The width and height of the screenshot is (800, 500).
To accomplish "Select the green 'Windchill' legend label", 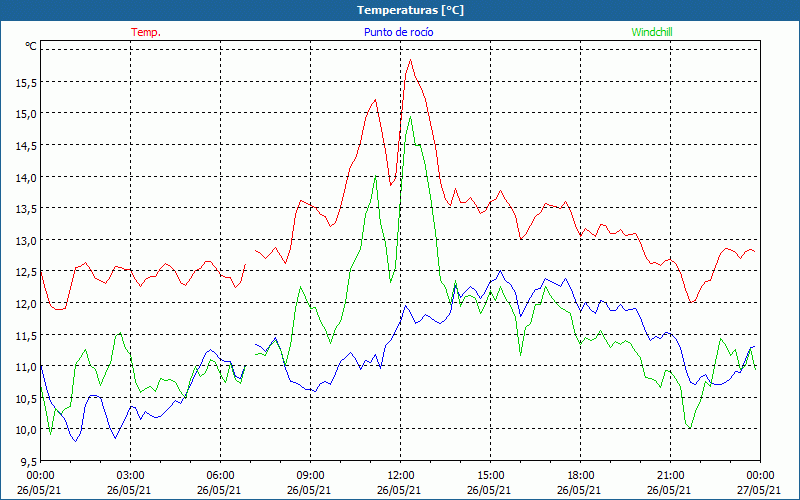I will point(652,32).
